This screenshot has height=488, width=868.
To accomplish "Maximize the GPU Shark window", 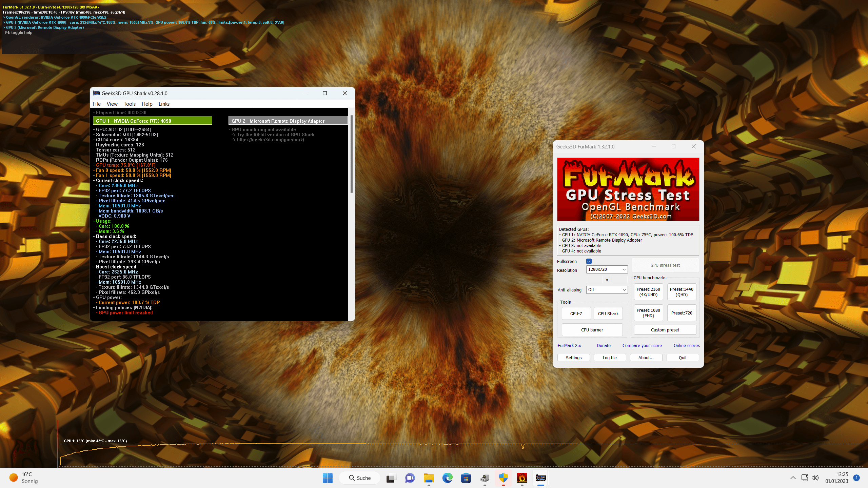I will [325, 93].
